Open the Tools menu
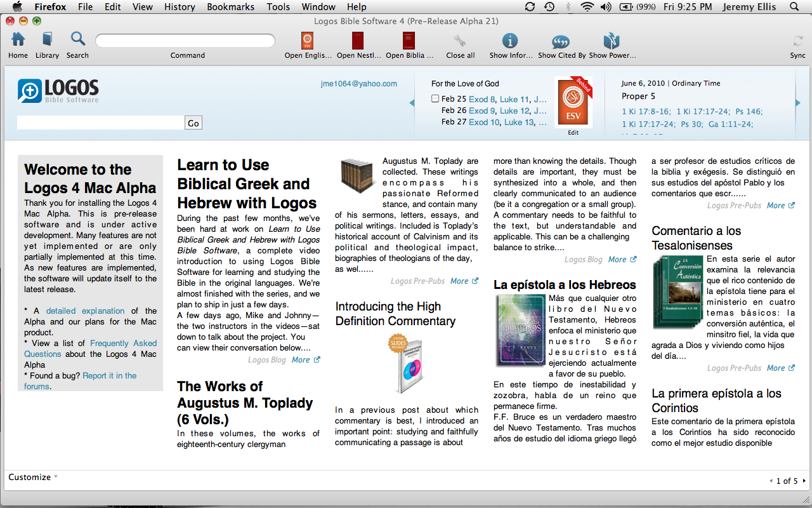The image size is (812, 508). 278,7
